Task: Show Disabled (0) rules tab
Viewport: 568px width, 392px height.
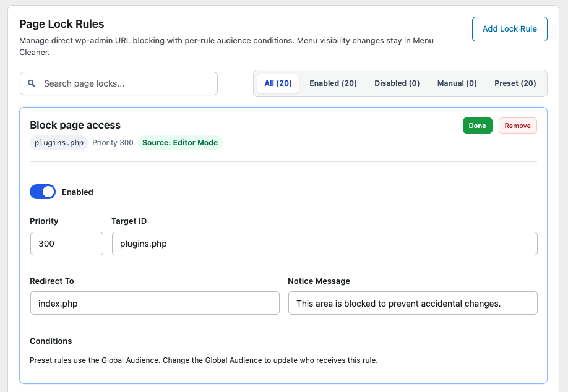Action: click(397, 83)
